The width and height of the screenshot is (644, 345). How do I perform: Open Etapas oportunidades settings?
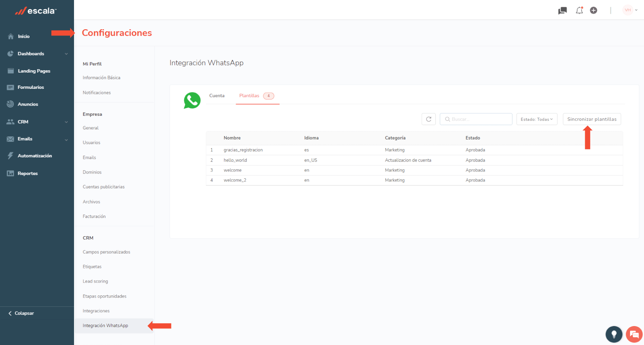point(105,296)
